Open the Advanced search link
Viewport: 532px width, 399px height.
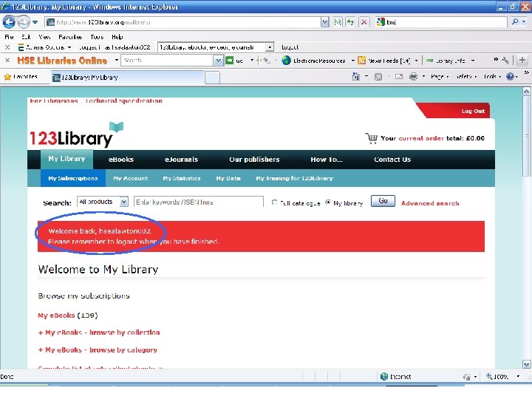(430, 203)
